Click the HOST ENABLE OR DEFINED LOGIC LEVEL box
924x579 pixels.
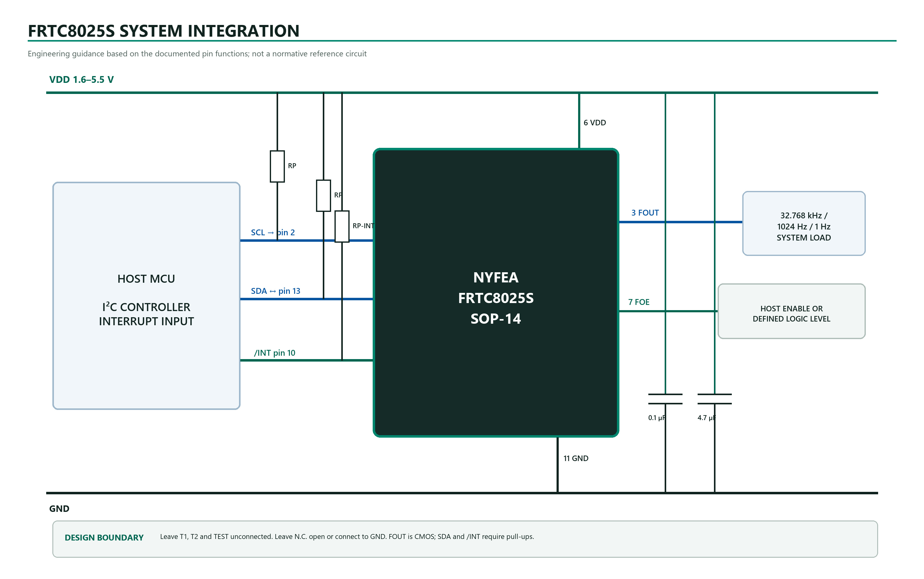pyautogui.click(x=791, y=311)
